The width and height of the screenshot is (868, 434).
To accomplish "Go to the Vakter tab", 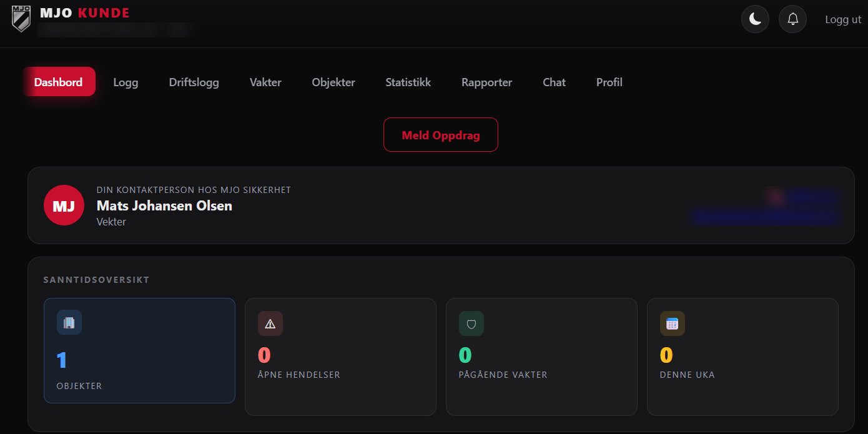I will click(x=265, y=82).
